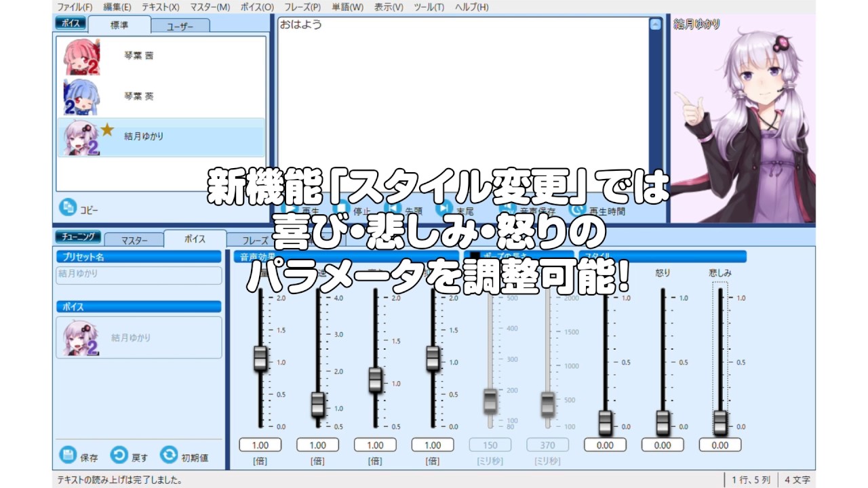Click the プリセット名 section header

(x=139, y=257)
